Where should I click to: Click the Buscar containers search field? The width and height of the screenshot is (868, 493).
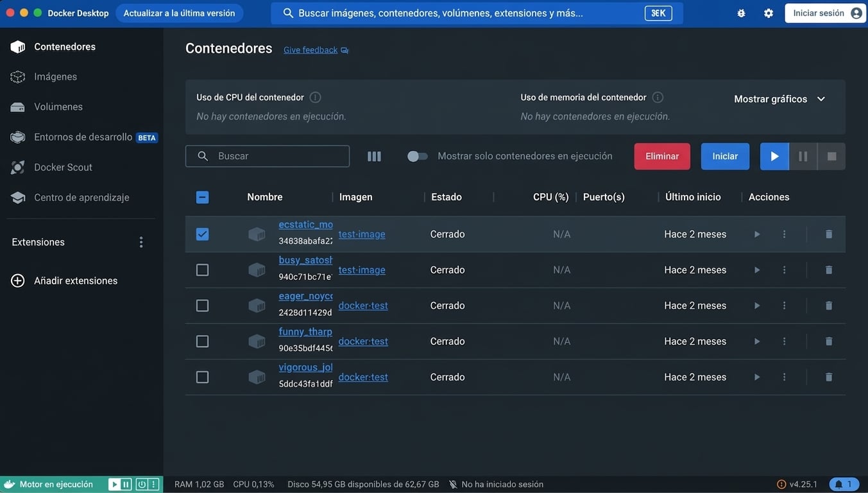pyautogui.click(x=268, y=156)
